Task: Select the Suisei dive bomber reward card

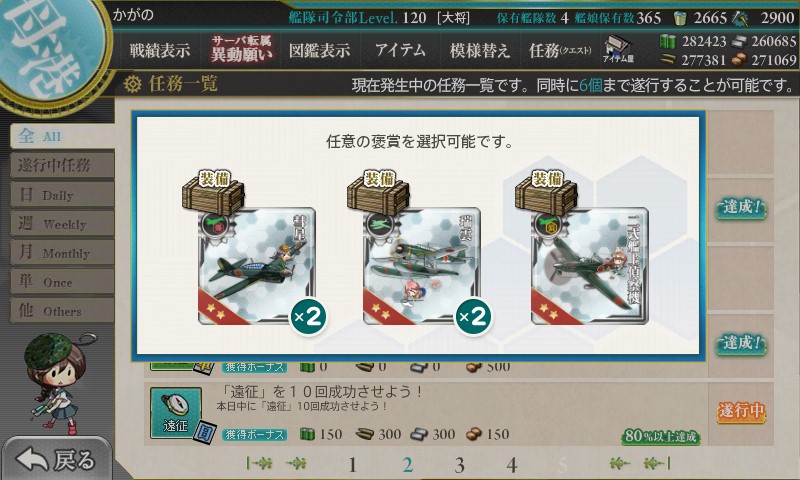Action: [x=257, y=266]
